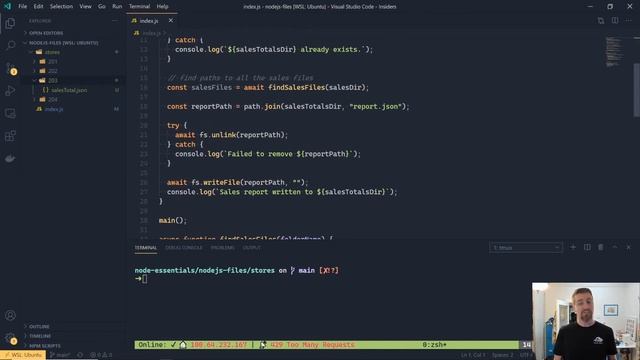Open the Search view in the activity bar
This screenshot has height=360, width=640.
(10, 45)
